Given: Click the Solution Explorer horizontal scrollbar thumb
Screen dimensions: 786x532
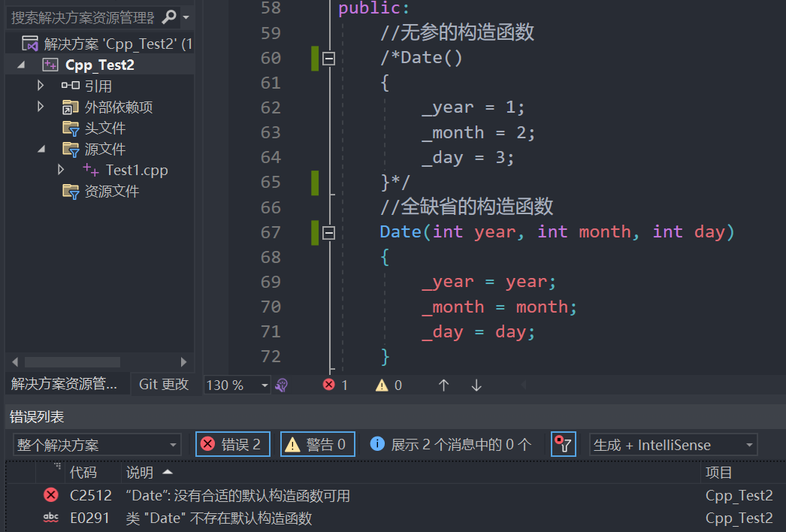Looking at the screenshot, I should 72,361.
